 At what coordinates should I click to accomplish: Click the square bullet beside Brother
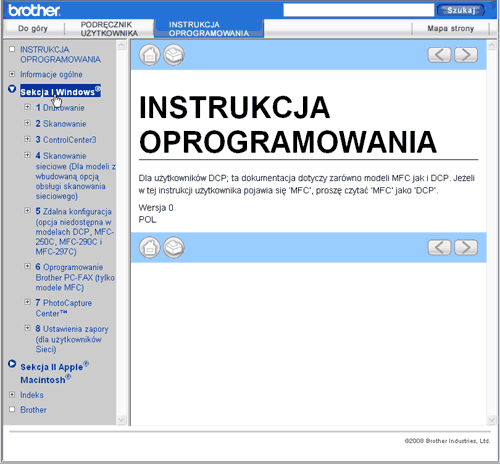(x=12, y=409)
